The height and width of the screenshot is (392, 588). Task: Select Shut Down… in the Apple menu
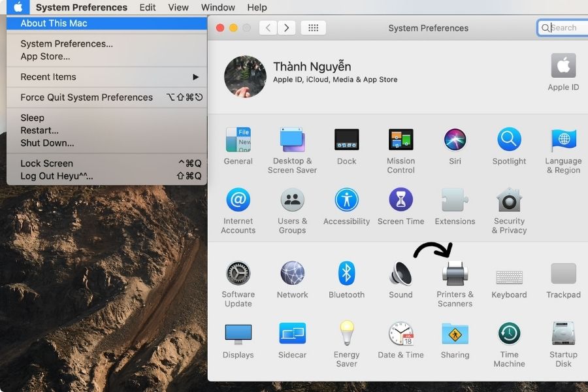click(x=107, y=143)
